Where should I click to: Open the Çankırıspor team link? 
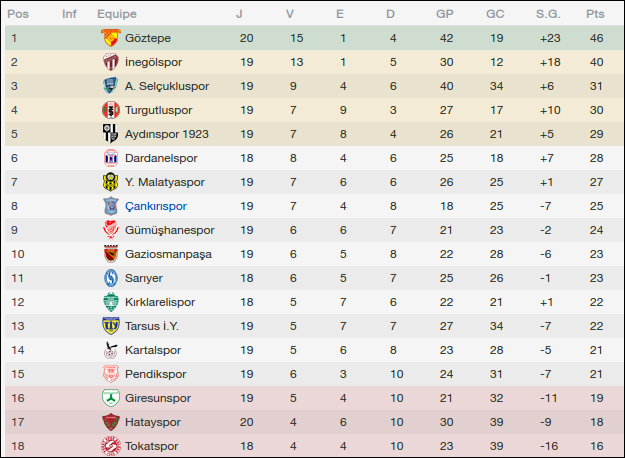pos(156,206)
